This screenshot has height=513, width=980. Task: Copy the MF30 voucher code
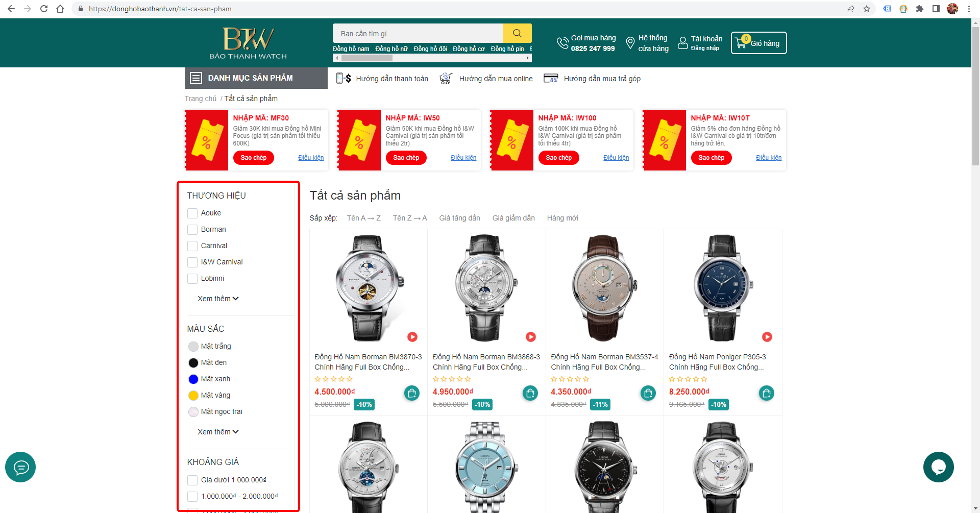253,158
